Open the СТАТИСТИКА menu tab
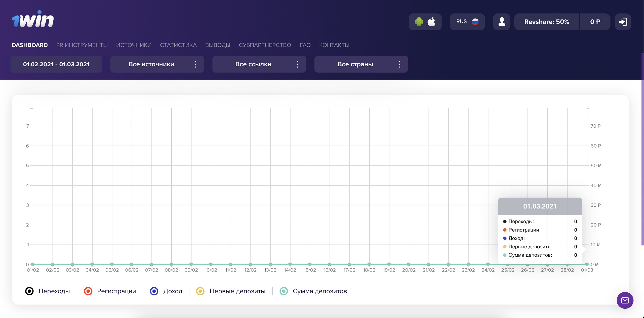The height and width of the screenshot is (318, 644). point(178,45)
